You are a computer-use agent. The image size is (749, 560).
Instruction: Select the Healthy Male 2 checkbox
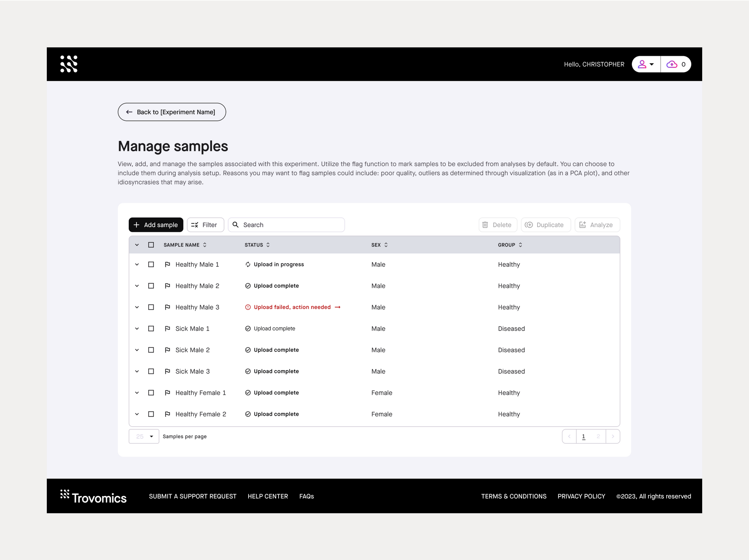[x=151, y=286]
